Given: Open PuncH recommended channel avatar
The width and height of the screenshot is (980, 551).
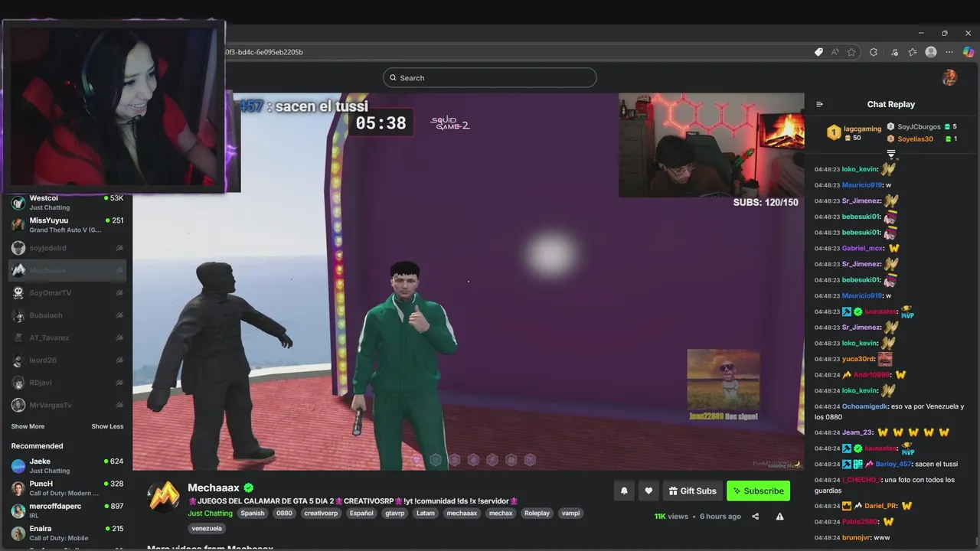Looking at the screenshot, I should [18, 488].
